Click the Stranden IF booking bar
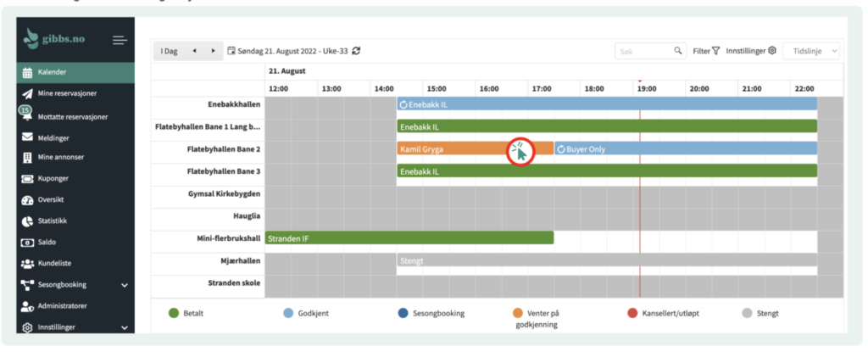868x352 pixels. point(409,238)
